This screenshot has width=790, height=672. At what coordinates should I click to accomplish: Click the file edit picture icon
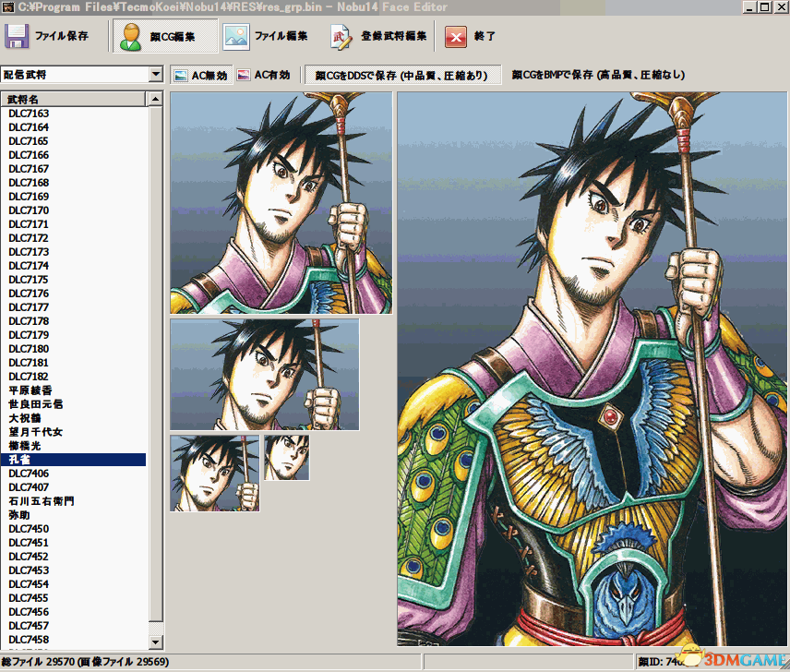click(x=235, y=37)
